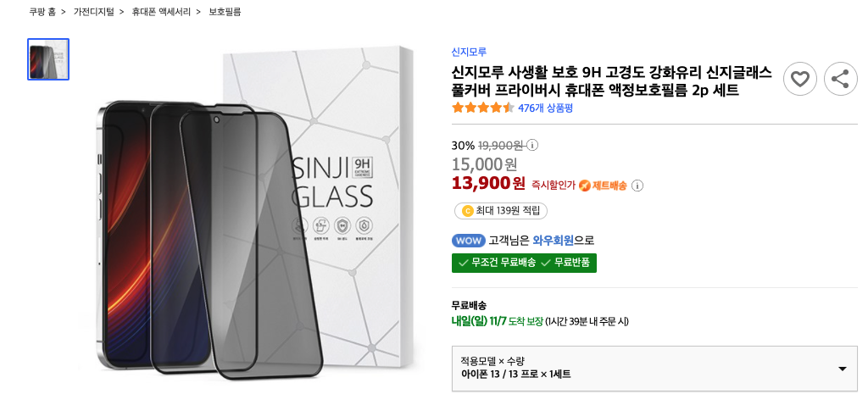The height and width of the screenshot is (405, 868).
Task: Open the share icon button
Action: (840, 79)
